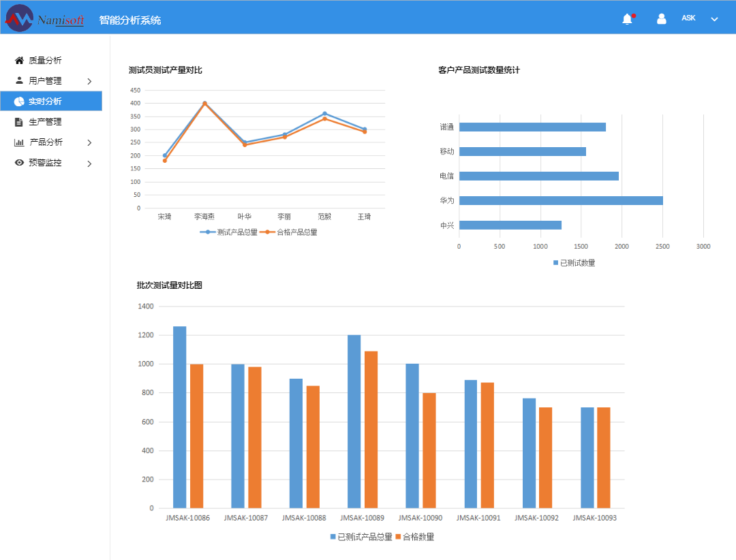Click the person icon beside 用户管理
The image size is (736, 560).
(19, 80)
